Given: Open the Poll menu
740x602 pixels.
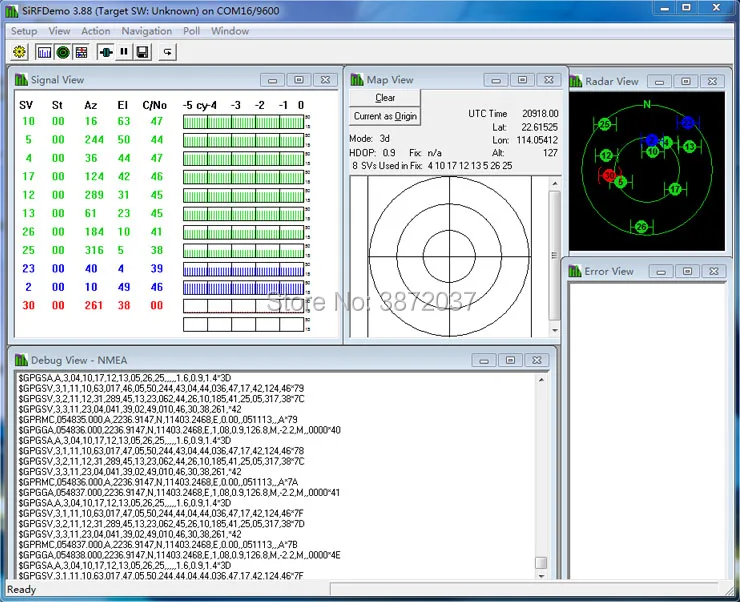Looking at the screenshot, I should tap(192, 31).
